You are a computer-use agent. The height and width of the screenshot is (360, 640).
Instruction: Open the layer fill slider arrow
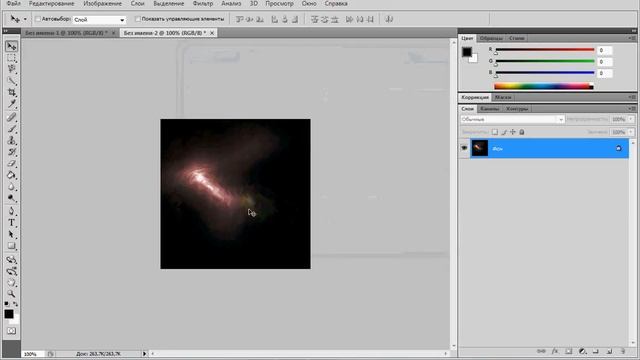pyautogui.click(x=631, y=132)
